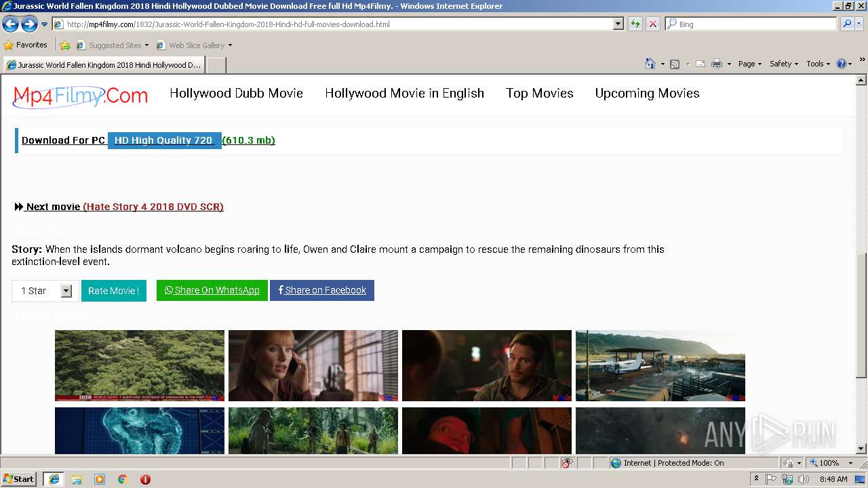Screen dimensions: 868x488
Task: Click the browser Back arrow button
Action: click(10, 24)
